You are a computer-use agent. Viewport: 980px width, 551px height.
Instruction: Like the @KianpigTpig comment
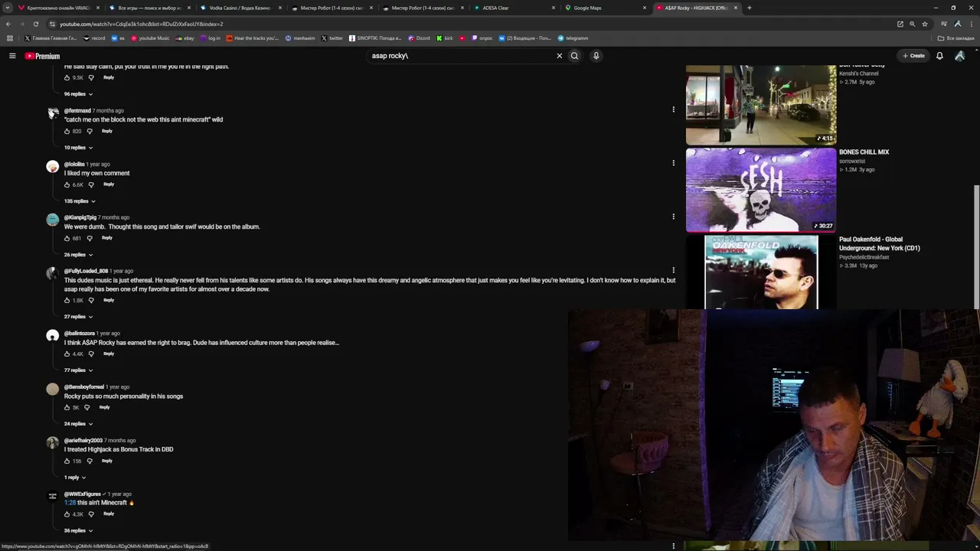coord(67,238)
